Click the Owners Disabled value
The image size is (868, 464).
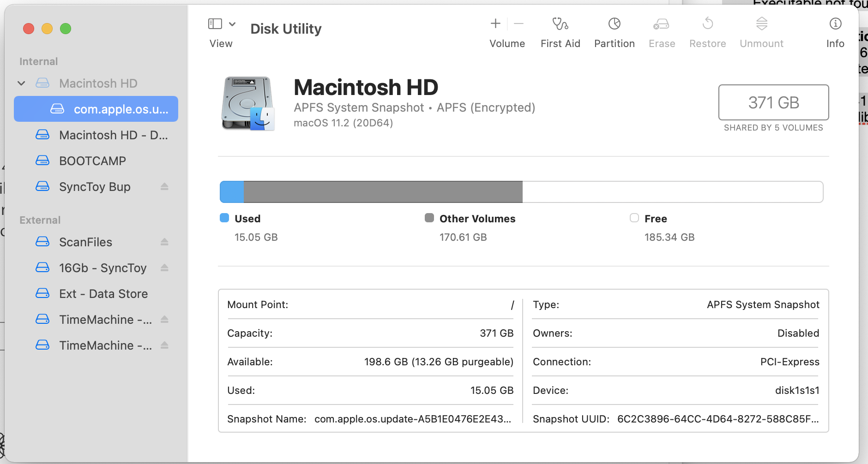click(798, 333)
